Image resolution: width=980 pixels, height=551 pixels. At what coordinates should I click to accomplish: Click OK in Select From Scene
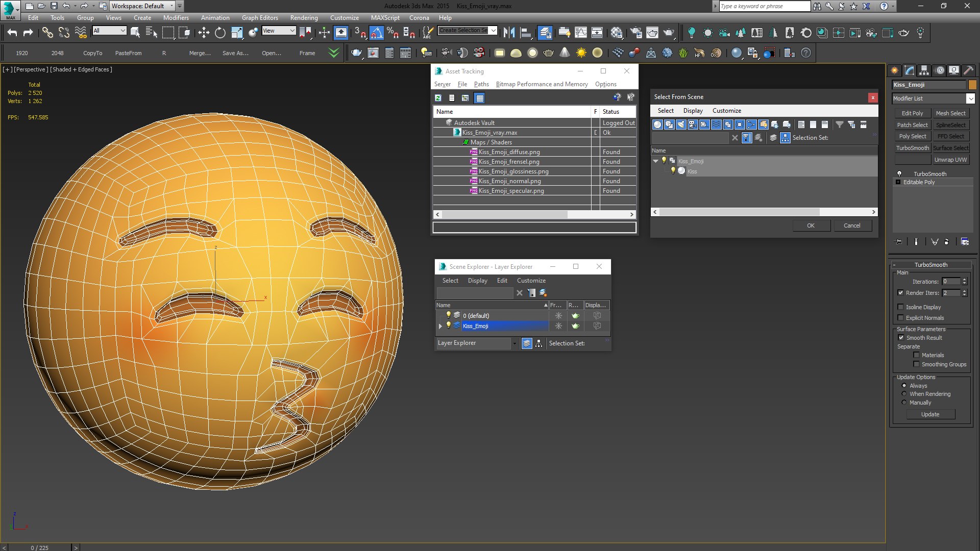coord(811,226)
